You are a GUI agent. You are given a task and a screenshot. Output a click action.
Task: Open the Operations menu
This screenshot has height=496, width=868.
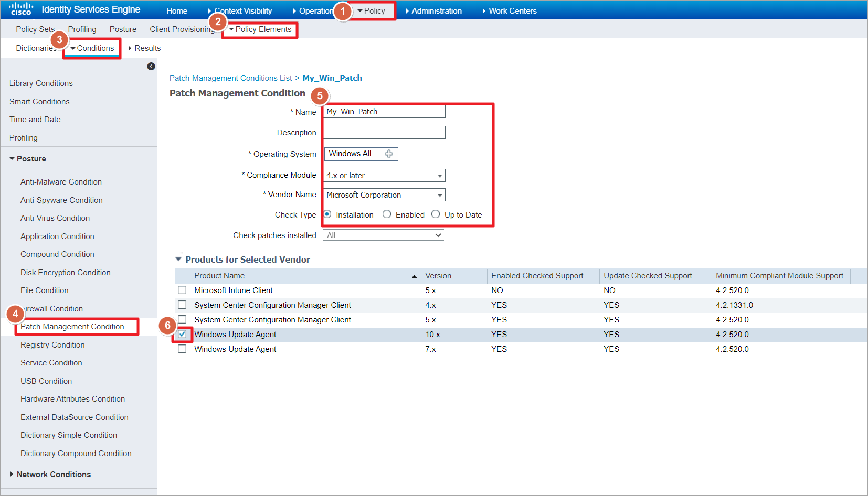tap(313, 11)
